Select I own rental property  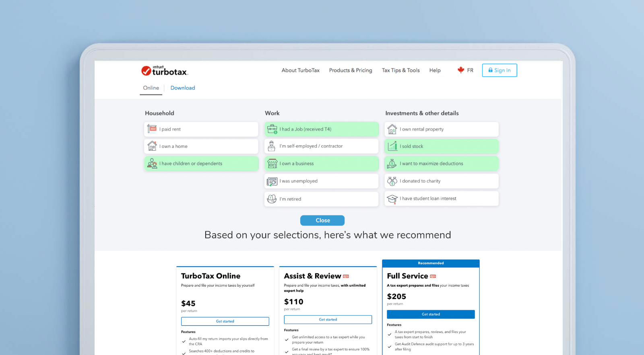pos(442,129)
